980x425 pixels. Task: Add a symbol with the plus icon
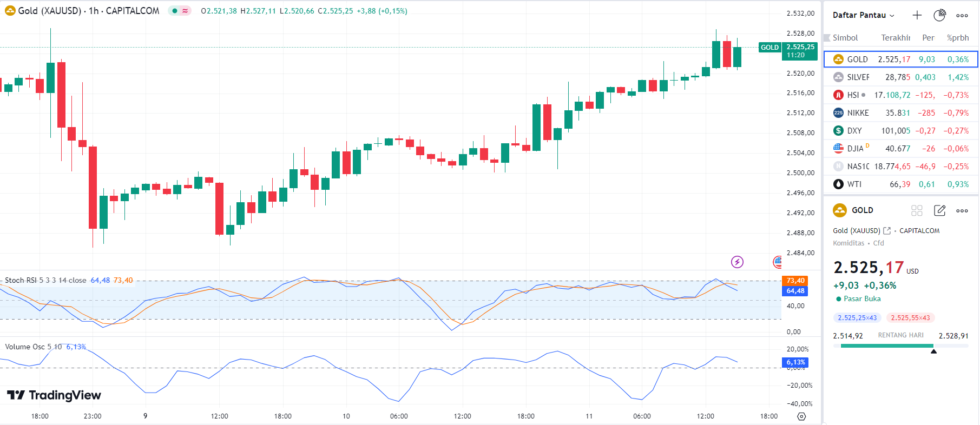click(x=917, y=15)
